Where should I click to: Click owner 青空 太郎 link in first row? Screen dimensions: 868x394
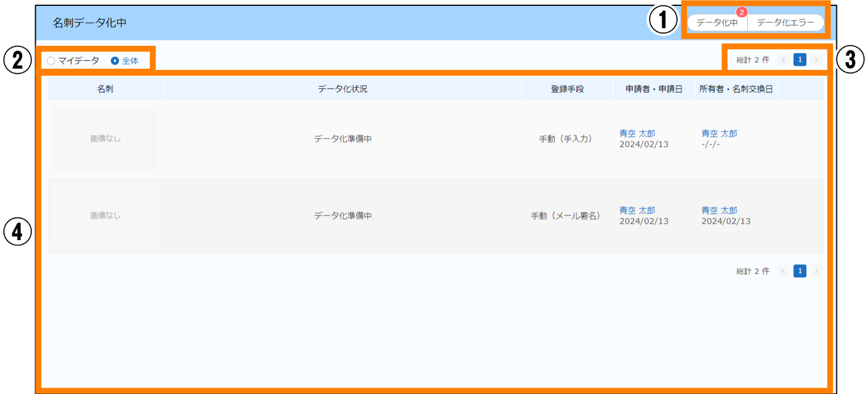[x=719, y=133]
